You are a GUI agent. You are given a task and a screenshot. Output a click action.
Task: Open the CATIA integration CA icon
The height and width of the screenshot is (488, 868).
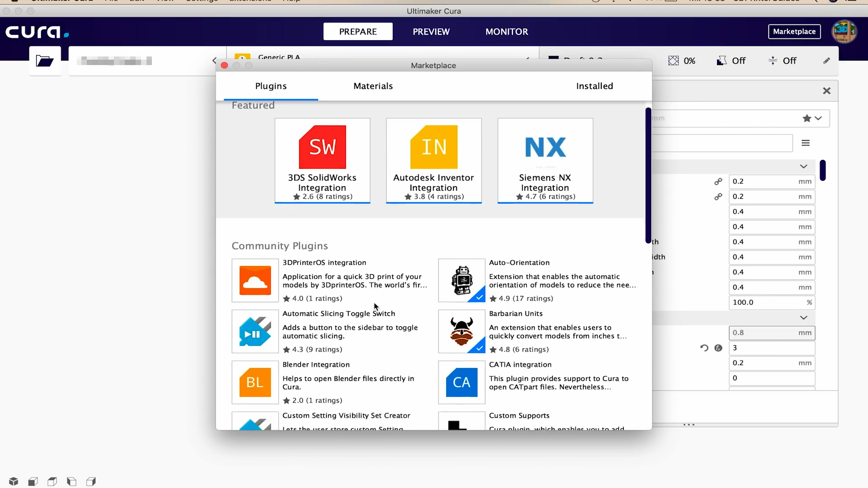click(462, 382)
